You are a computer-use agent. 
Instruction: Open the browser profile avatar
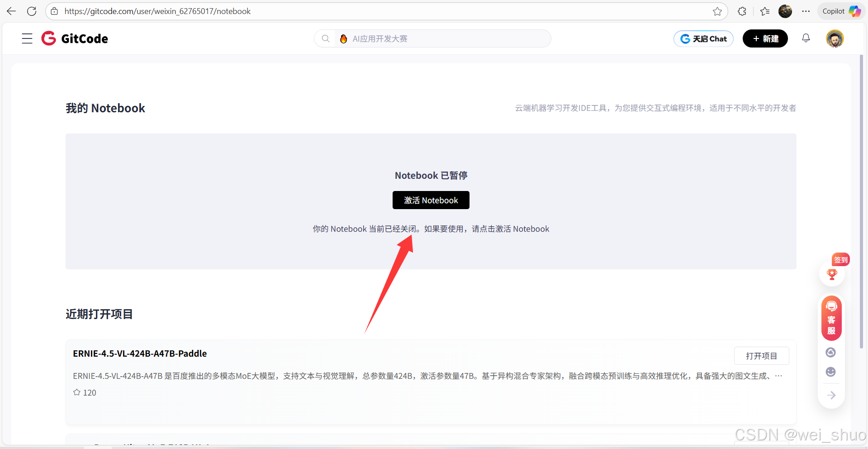point(785,11)
